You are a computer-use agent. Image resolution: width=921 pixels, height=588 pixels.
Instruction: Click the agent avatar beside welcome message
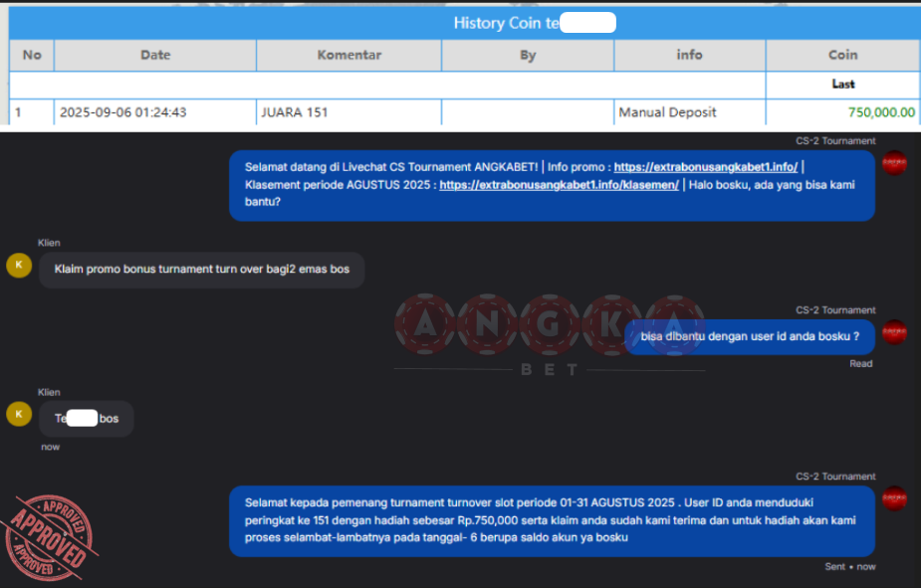tap(894, 163)
